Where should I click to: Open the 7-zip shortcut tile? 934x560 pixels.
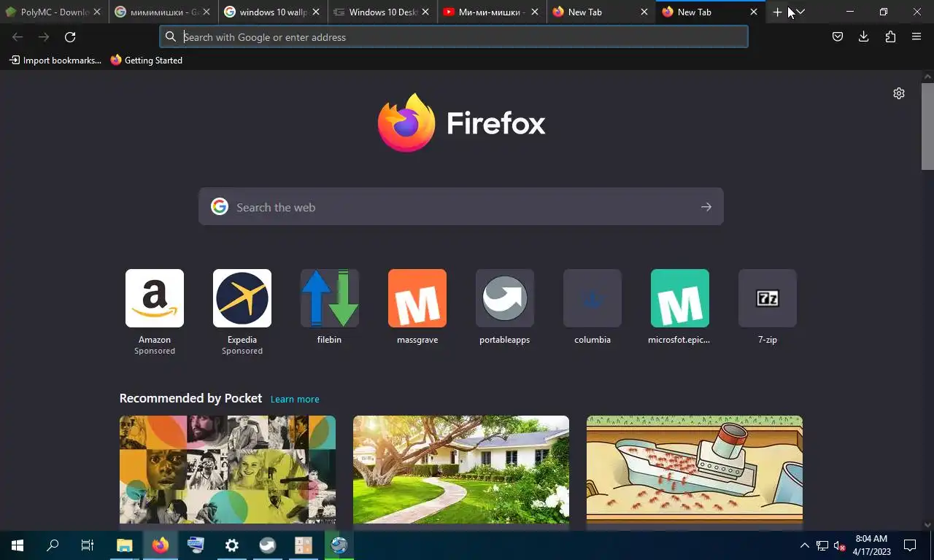point(768,298)
